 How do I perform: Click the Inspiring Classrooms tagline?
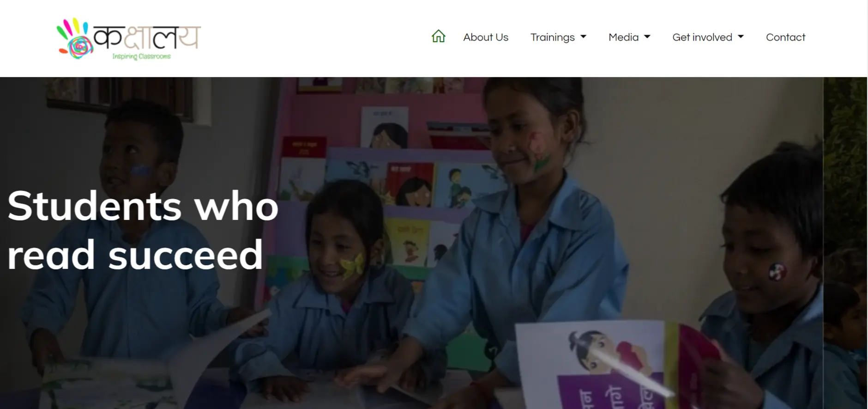click(141, 56)
